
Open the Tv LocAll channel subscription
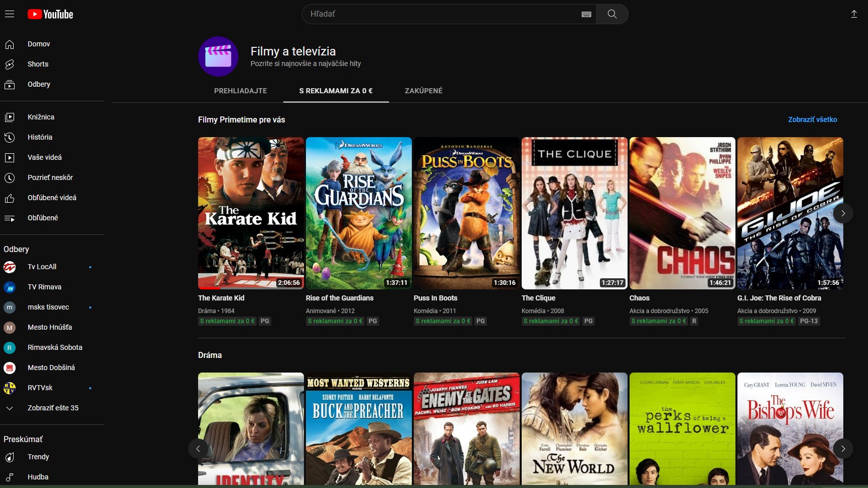[42, 267]
